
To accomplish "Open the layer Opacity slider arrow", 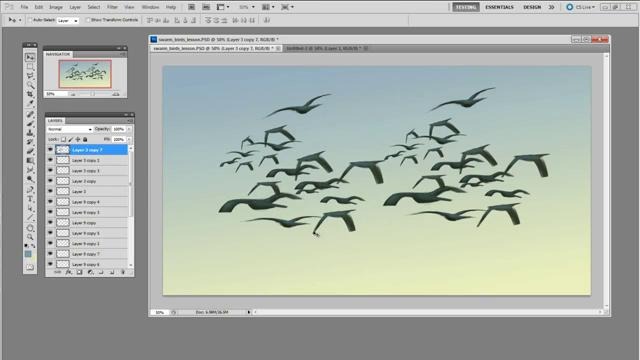I will [x=129, y=129].
